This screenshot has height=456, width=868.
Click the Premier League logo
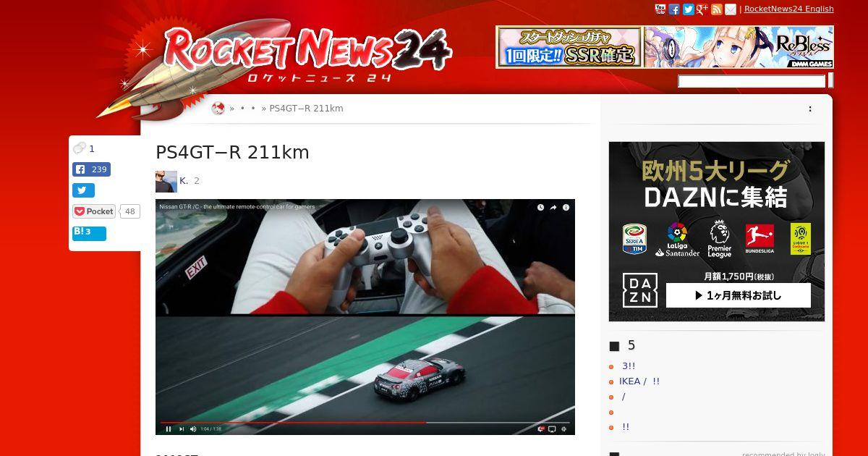click(x=719, y=240)
